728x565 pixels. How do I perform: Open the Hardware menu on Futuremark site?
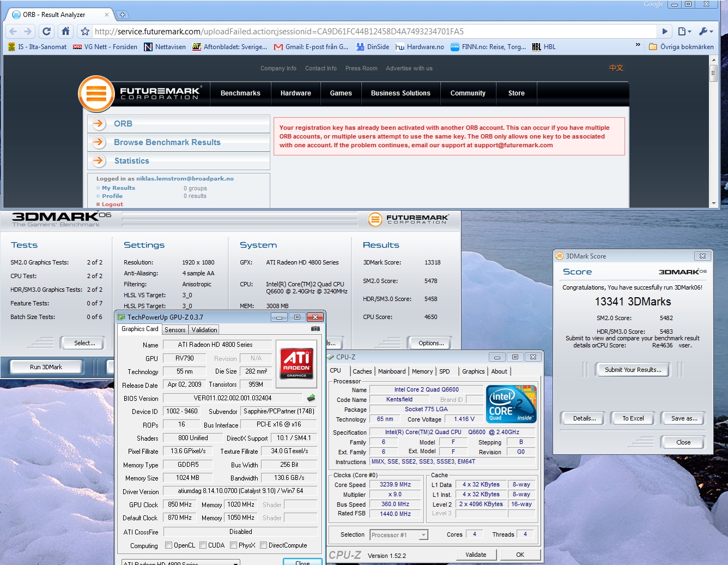point(296,93)
